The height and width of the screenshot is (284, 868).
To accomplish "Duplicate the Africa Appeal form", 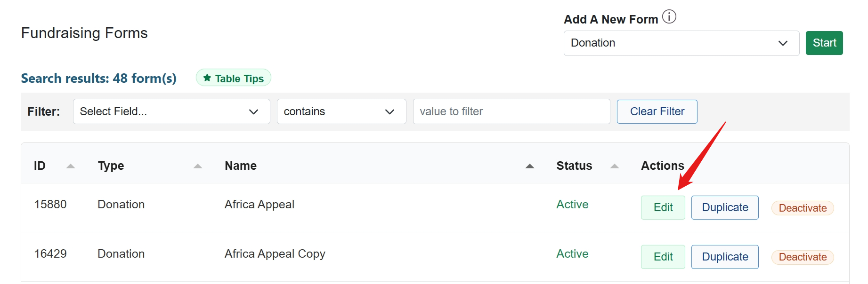I will pyautogui.click(x=724, y=207).
